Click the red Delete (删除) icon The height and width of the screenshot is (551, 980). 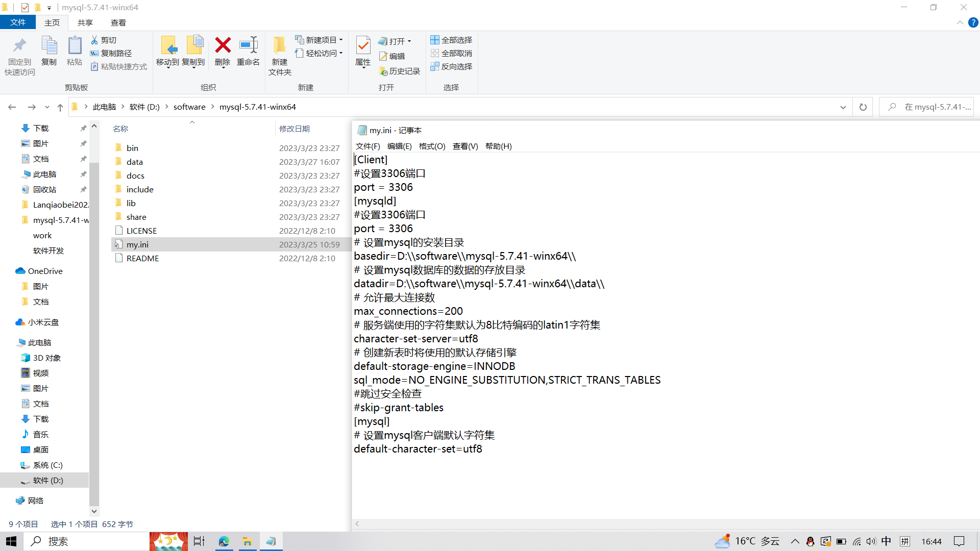223,45
